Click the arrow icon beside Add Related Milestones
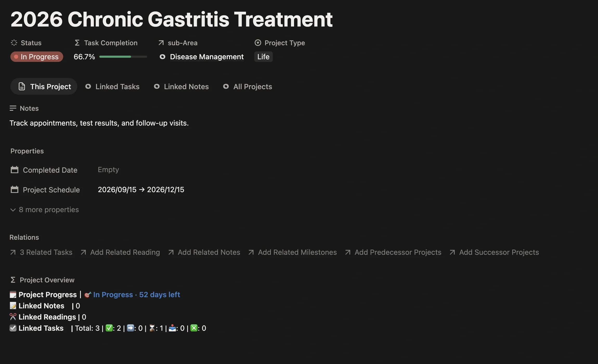The width and height of the screenshot is (598, 364). (251, 252)
